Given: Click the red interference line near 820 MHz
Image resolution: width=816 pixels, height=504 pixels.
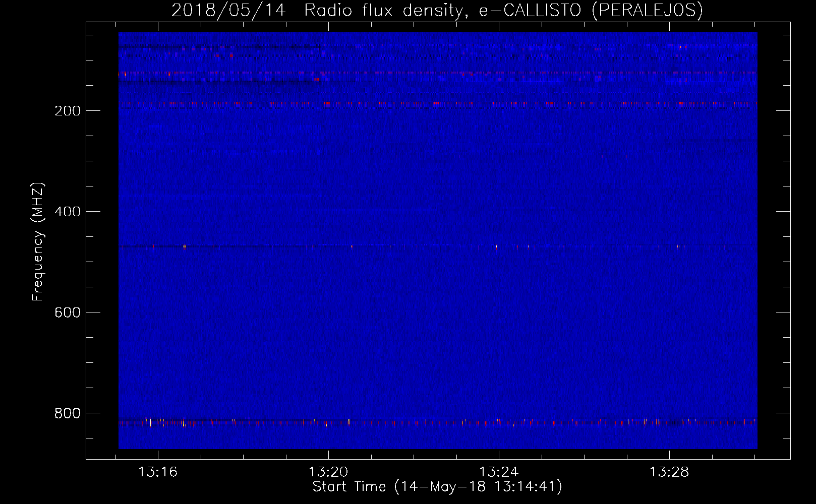Looking at the screenshot, I should tap(438, 422).
